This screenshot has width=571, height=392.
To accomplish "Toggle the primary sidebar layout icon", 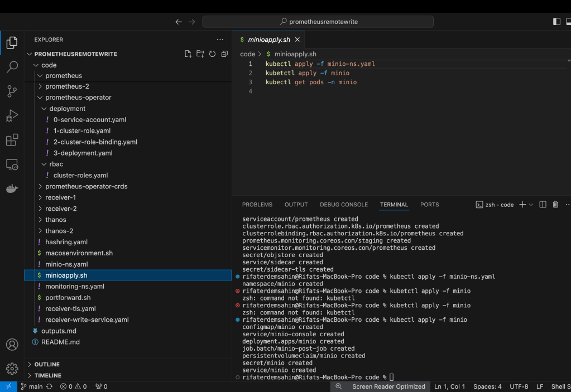I will (556, 22).
